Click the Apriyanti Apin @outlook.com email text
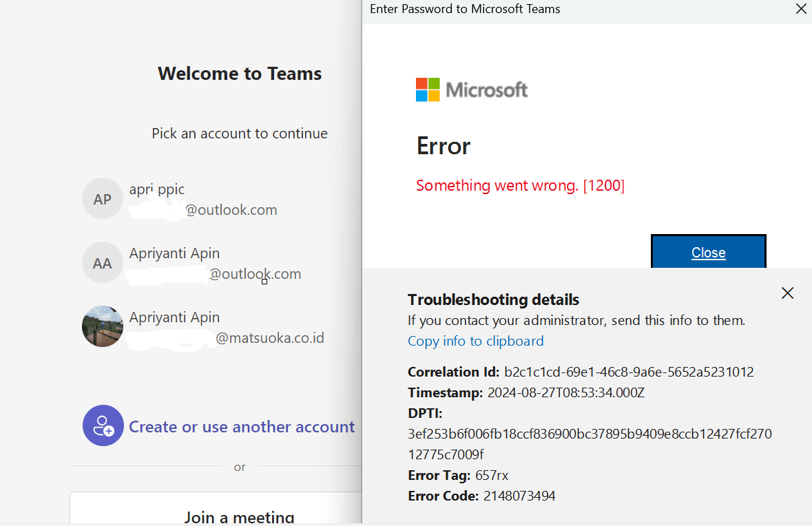Viewport: 812px width, 526px height. point(255,274)
